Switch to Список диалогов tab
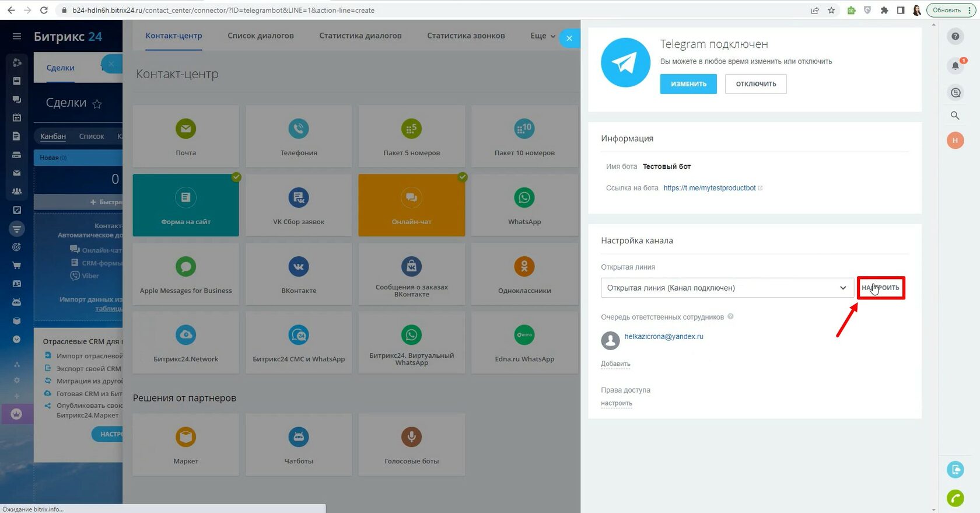The image size is (980, 513). 261,36
